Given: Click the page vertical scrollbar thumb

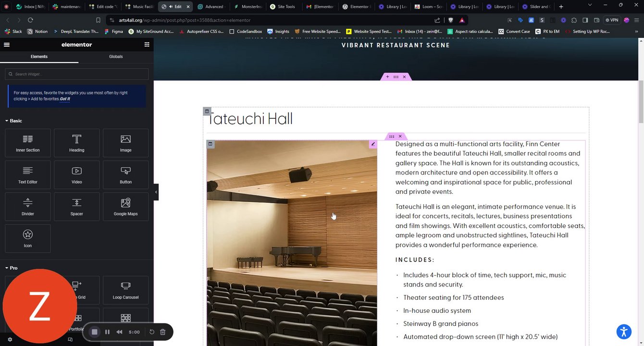Looking at the screenshot, I should [x=641, y=101].
